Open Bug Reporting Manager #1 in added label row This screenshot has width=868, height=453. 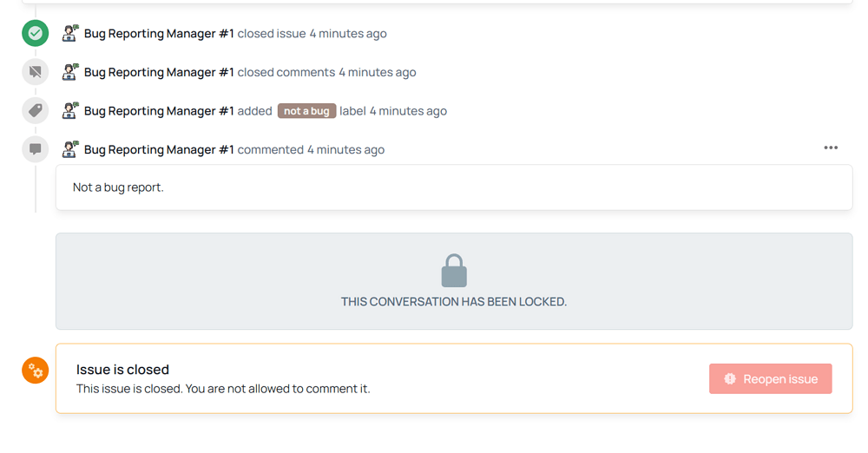(159, 111)
